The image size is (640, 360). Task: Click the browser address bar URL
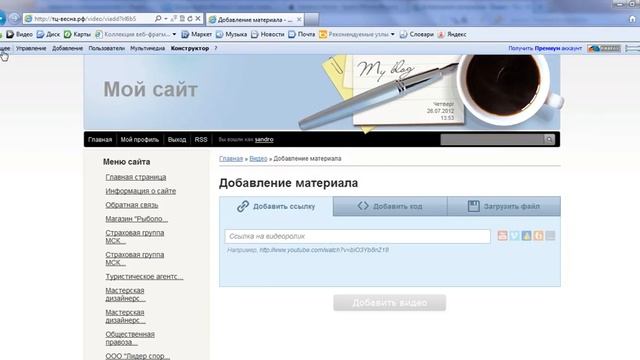(85, 19)
